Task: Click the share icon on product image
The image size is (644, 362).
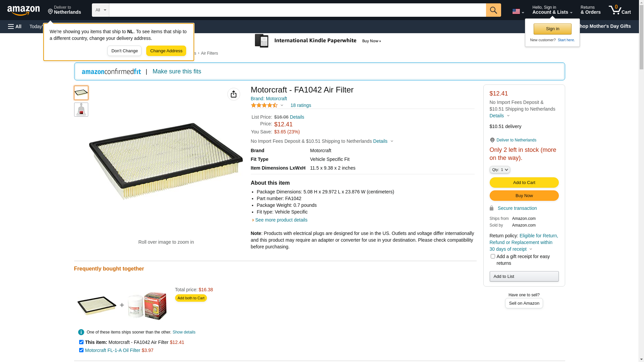Action: coord(233,94)
